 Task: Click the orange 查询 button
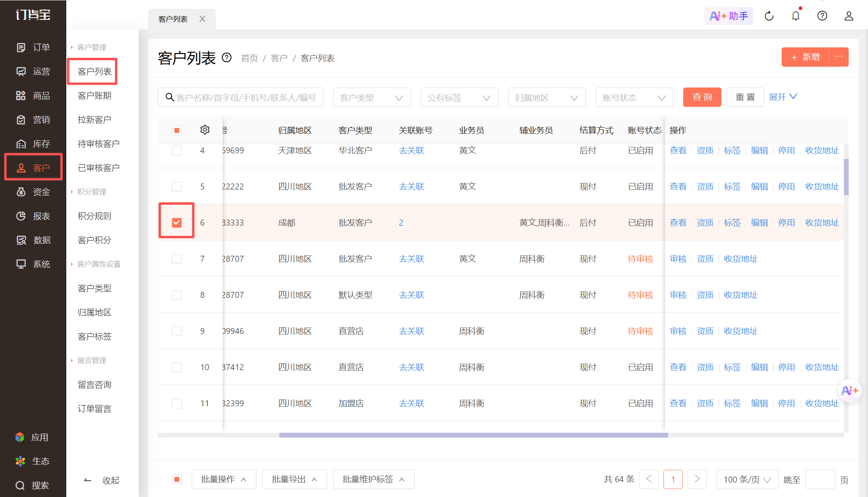[702, 97]
